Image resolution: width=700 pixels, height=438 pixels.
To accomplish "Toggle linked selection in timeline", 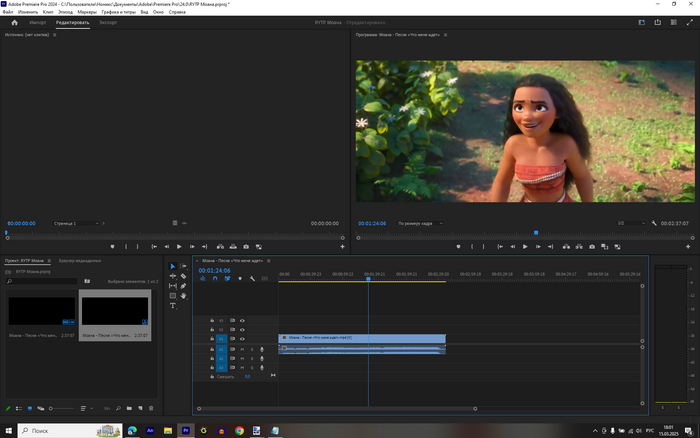I will (227, 279).
